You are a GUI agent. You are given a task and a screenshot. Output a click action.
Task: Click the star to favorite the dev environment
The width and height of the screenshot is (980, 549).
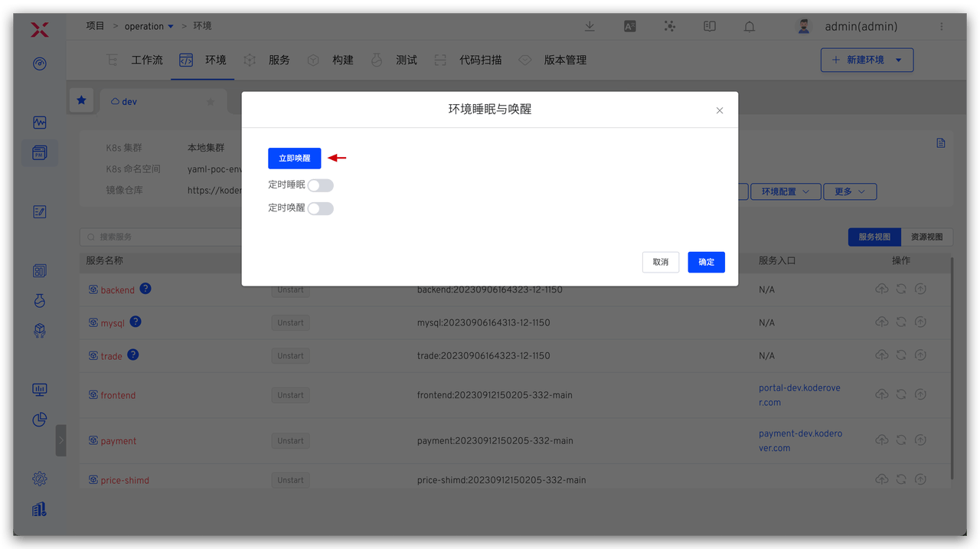(211, 100)
